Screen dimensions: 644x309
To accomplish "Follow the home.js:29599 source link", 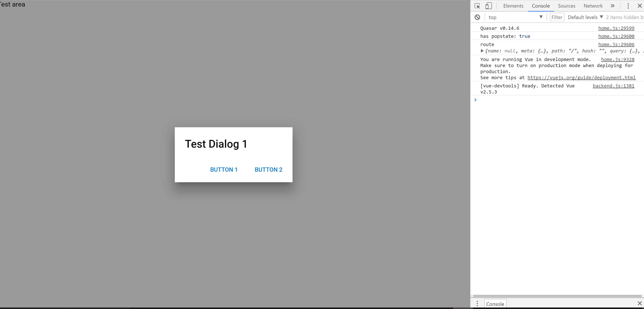I will click(x=617, y=28).
